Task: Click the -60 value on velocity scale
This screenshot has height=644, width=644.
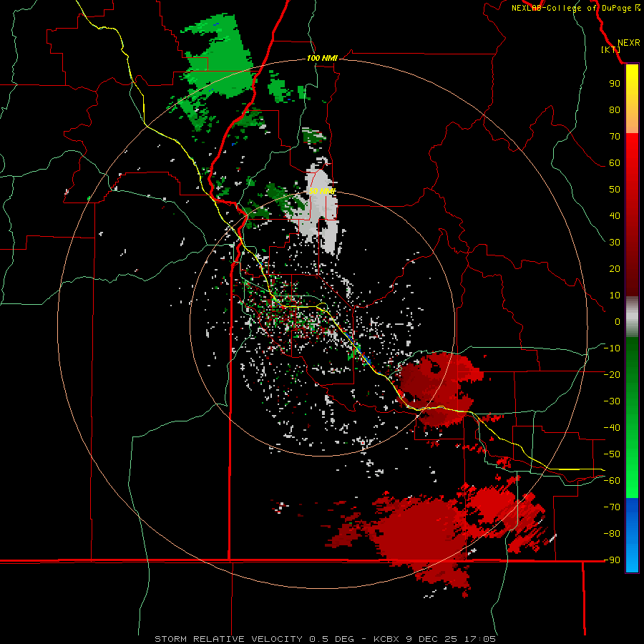Action: pos(612,481)
